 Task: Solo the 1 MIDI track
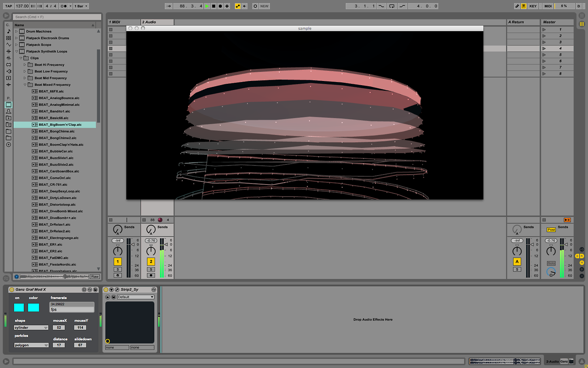118,269
